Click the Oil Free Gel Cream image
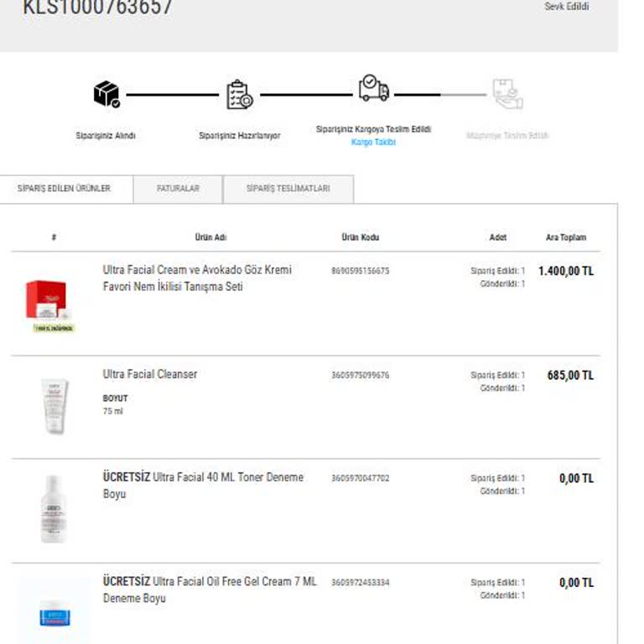Viewport: 644px width, 644px height. click(55, 614)
